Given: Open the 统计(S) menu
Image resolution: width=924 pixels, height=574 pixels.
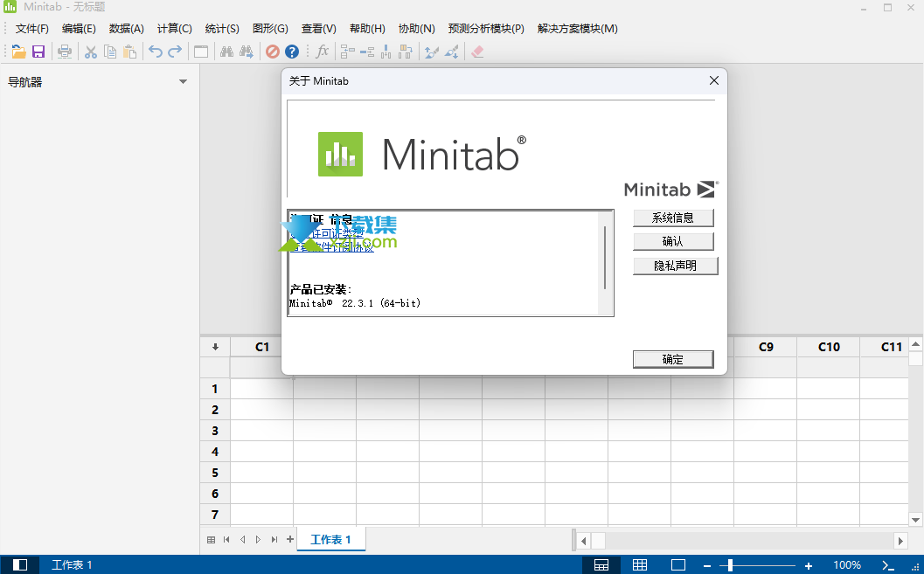Looking at the screenshot, I should coord(222,28).
